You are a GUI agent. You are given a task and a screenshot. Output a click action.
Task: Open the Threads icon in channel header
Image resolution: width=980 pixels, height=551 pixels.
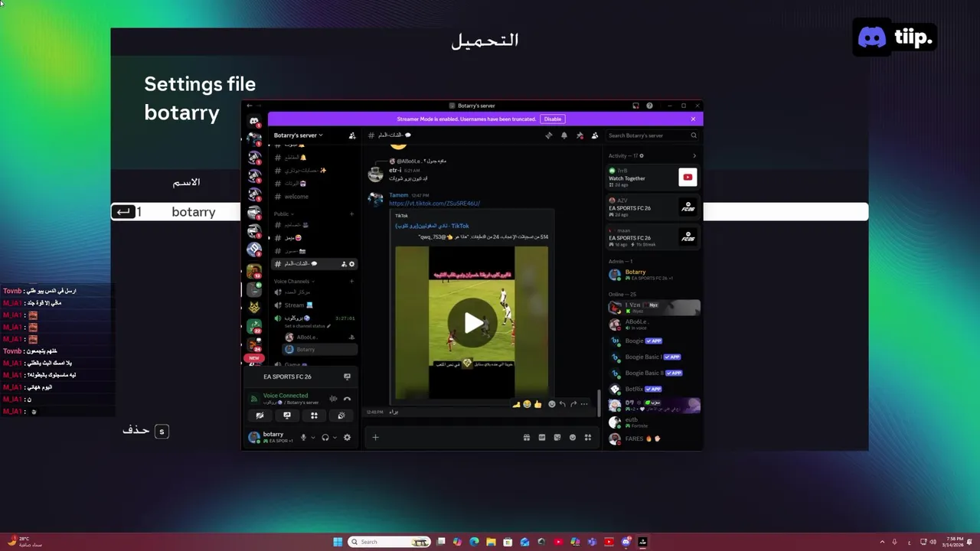tap(548, 135)
